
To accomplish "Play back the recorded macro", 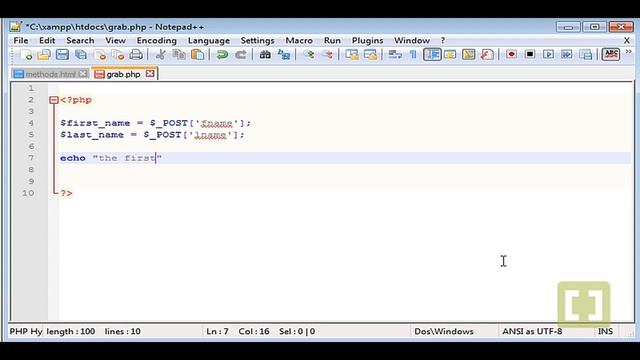I will (548, 55).
